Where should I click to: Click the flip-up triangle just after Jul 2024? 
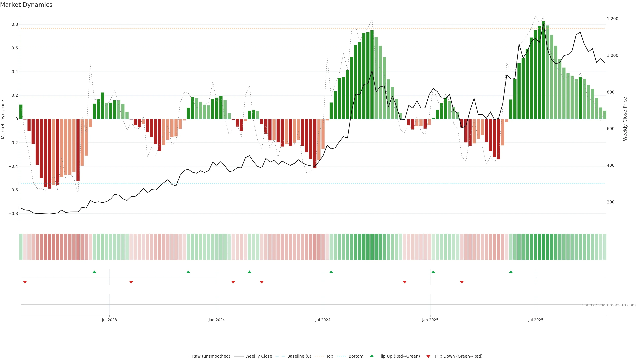pos(331,272)
